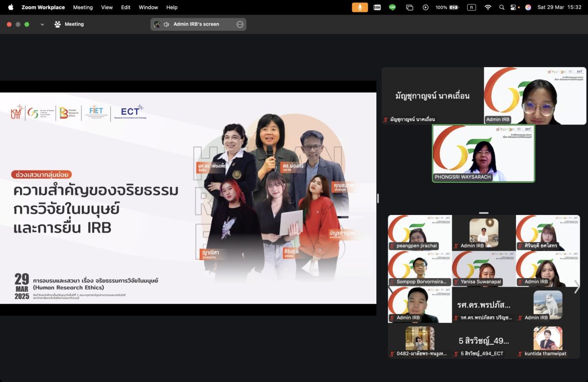Click the divider handle between share and videos
The width and height of the screenshot is (588, 382).
[x=377, y=198]
